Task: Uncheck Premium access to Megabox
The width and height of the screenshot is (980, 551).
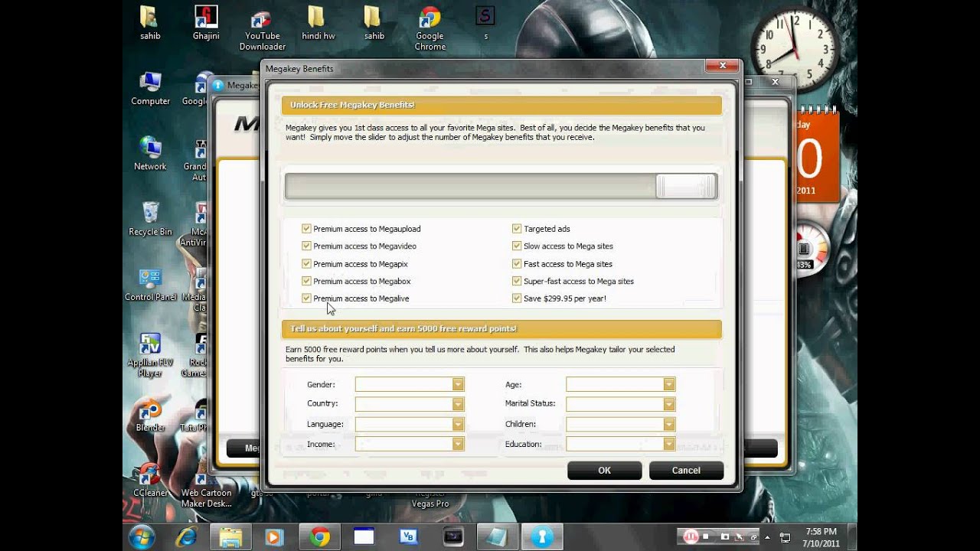Action: click(x=306, y=281)
